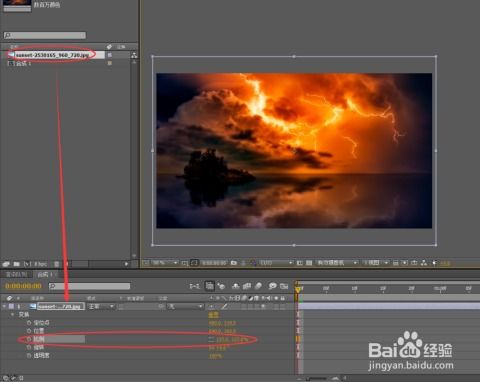The image size is (480, 382).
Task: Toggle Live Update button in timeline
Action: tap(209, 286)
